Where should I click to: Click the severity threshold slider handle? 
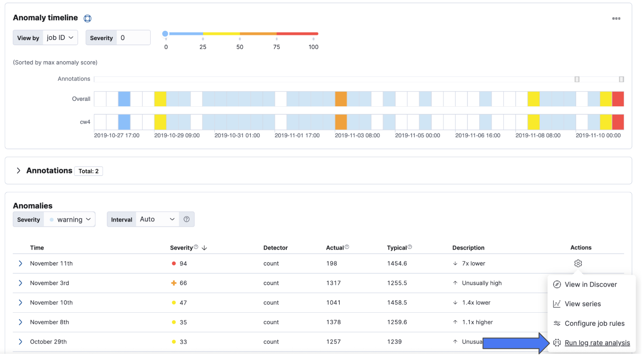(x=166, y=33)
